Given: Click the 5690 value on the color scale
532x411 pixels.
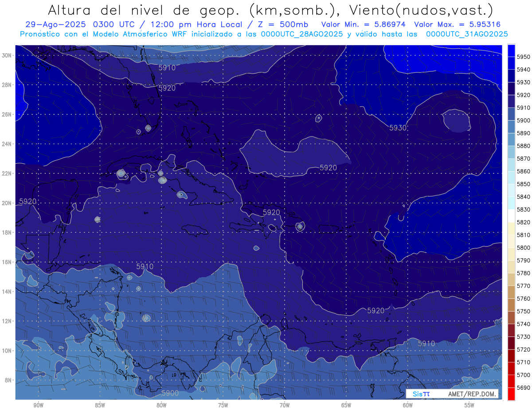Looking at the screenshot, I should (524, 388).
